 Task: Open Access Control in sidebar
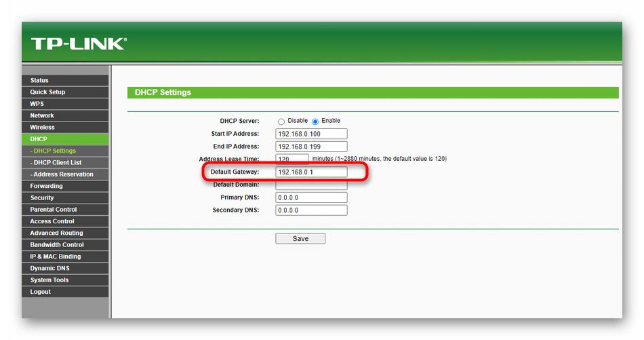[65, 221]
